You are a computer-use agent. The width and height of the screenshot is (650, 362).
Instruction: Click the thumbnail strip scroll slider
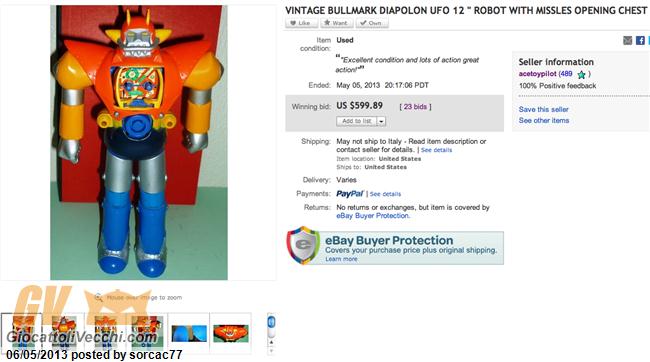[271, 322]
